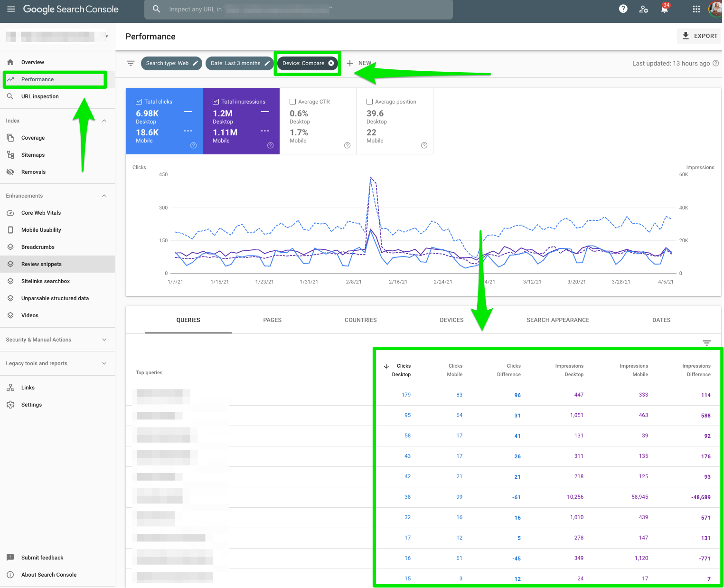Switch to the Devices tab
724x588 pixels.
pos(451,320)
